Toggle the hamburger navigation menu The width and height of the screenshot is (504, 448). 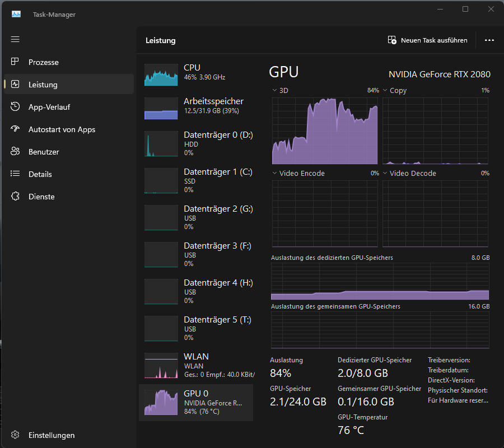[15, 39]
